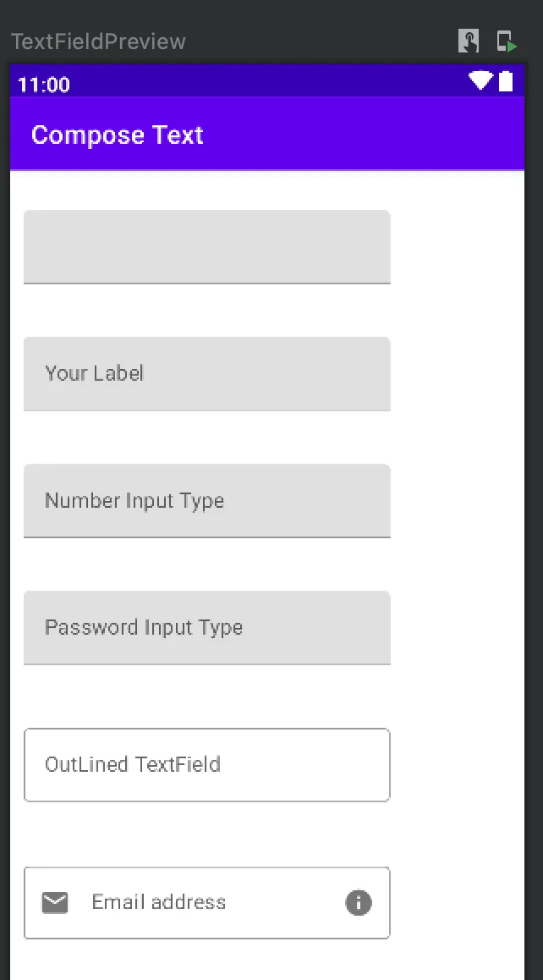Select the Number Input Type field
The height and width of the screenshot is (980, 543).
206,500
